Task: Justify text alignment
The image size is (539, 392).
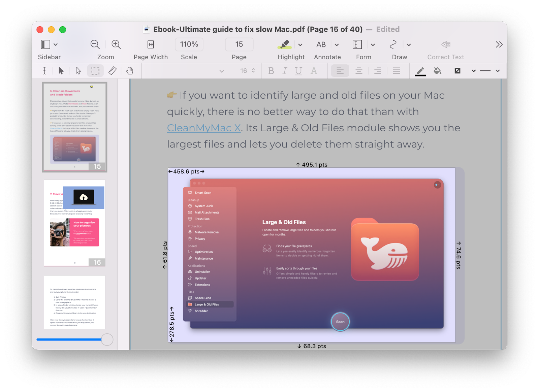Action: tap(397, 71)
